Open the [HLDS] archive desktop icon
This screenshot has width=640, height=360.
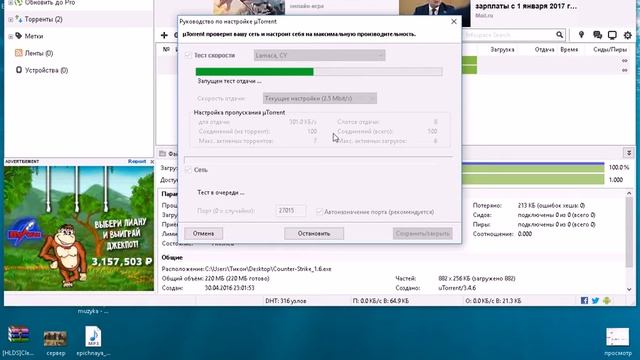18,340
